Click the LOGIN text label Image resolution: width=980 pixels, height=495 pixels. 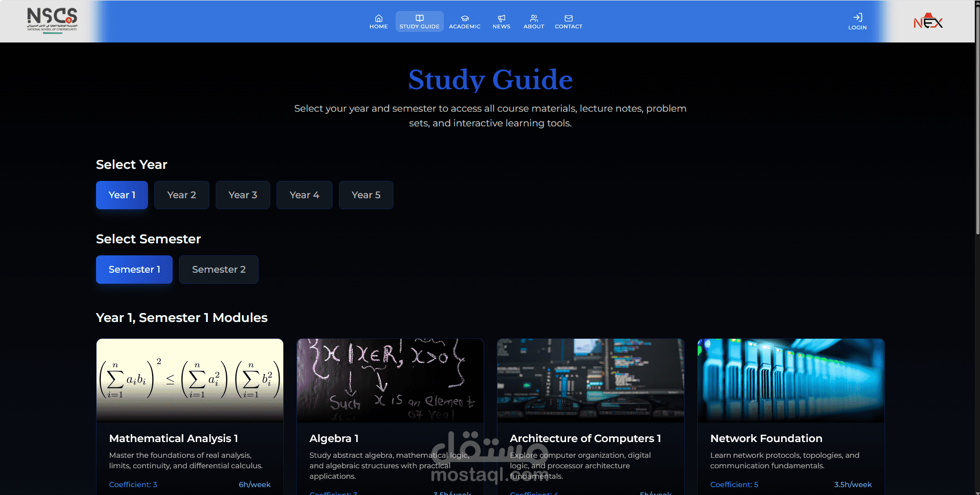858,28
